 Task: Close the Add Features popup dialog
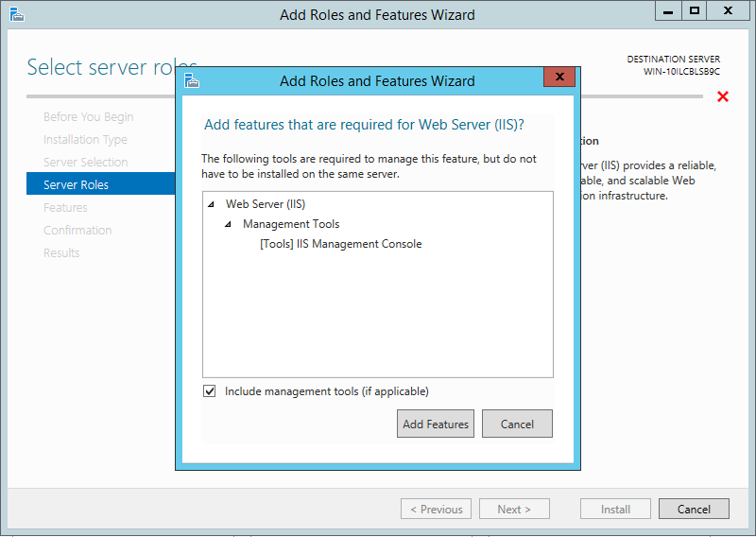[559, 78]
